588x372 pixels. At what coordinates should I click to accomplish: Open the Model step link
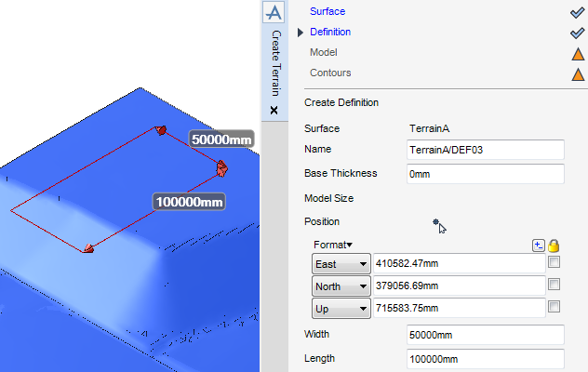[x=323, y=52]
